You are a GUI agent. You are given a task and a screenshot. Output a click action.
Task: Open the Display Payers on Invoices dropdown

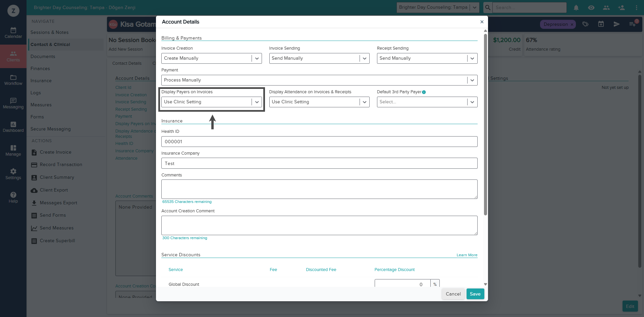(211, 102)
